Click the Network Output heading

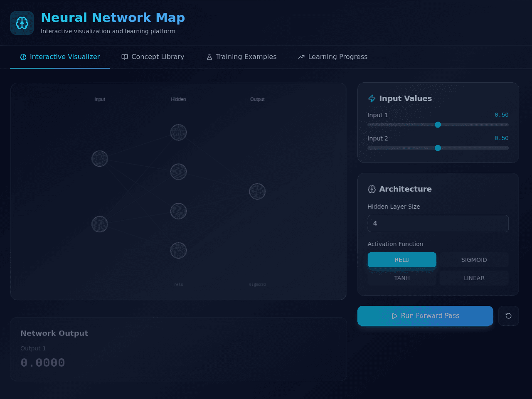[54, 333]
